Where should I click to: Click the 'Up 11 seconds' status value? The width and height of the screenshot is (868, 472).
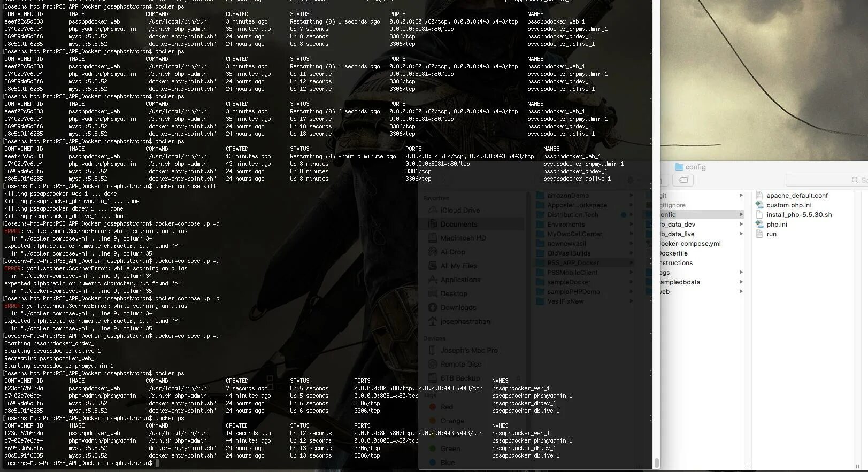(x=311, y=74)
